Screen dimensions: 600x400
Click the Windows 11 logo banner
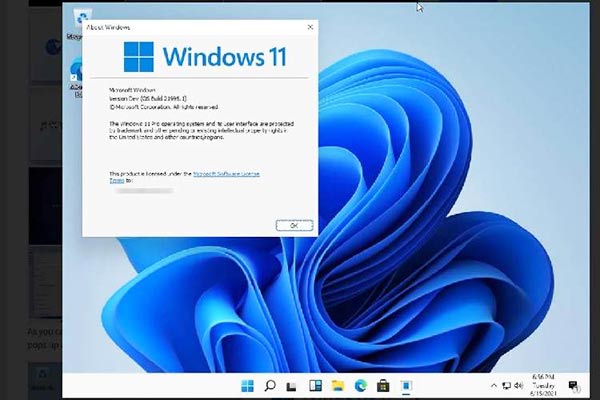tap(203, 56)
